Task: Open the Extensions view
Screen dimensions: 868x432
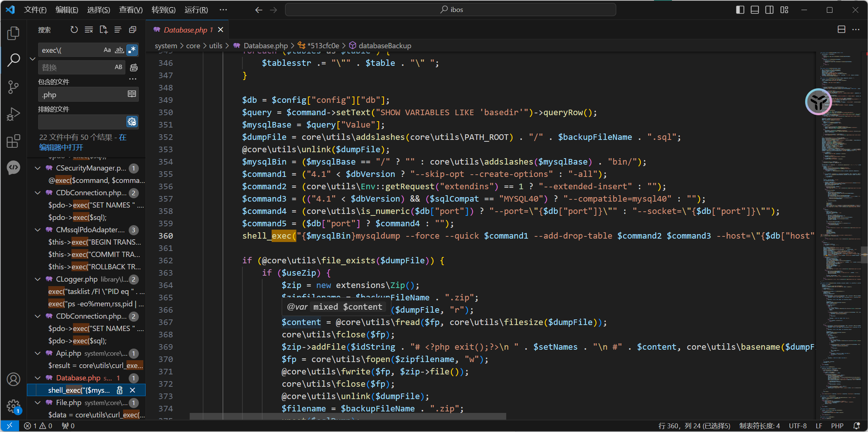Action: 13,141
